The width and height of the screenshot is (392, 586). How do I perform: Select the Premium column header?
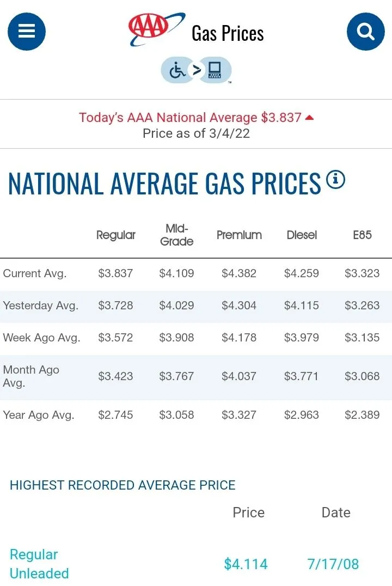(239, 235)
